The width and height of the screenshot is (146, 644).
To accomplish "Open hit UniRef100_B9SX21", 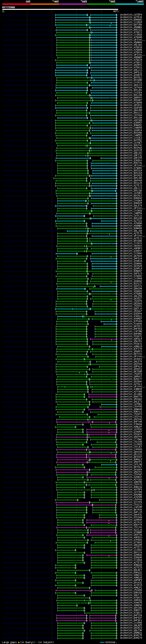I will coord(131,30).
